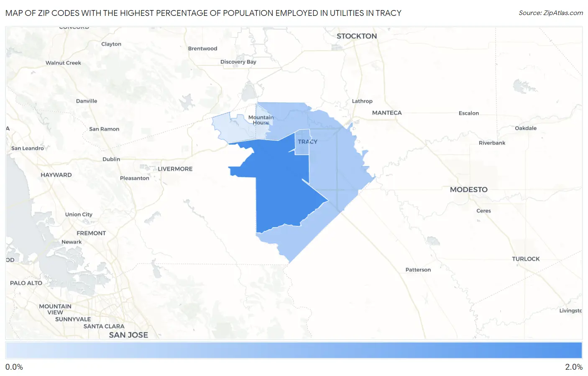Click the Lathrop town label

coord(362,101)
